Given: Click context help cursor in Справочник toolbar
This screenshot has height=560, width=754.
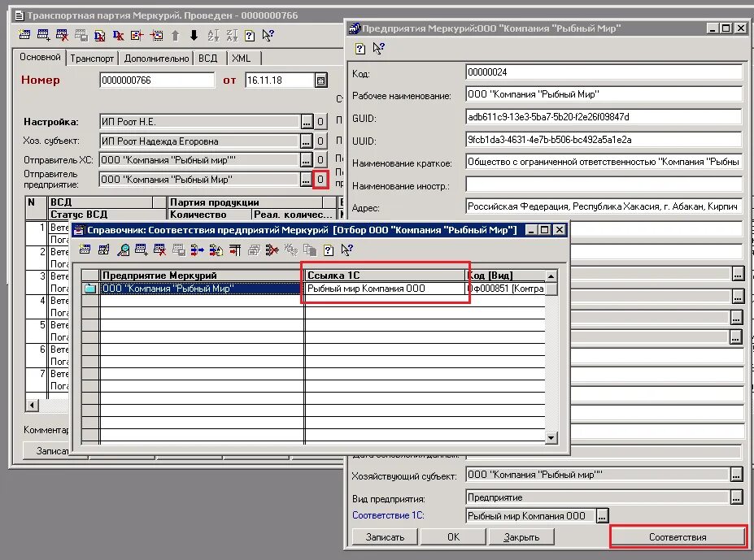Looking at the screenshot, I should tap(346, 250).
